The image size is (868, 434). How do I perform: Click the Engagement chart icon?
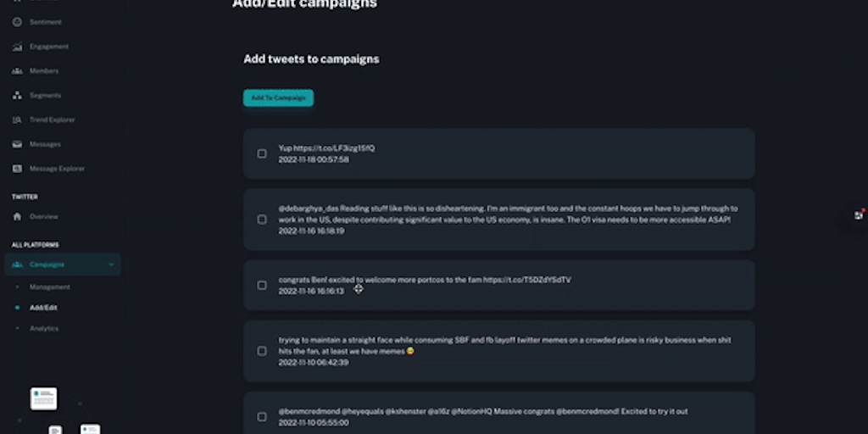[17, 47]
